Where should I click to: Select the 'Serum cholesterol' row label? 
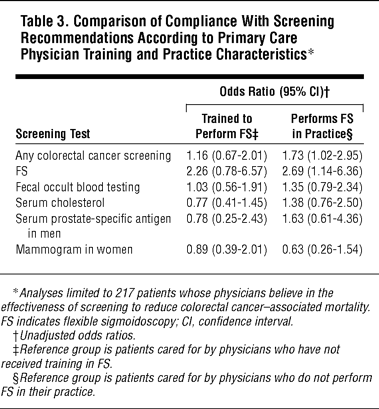[x=60, y=203]
